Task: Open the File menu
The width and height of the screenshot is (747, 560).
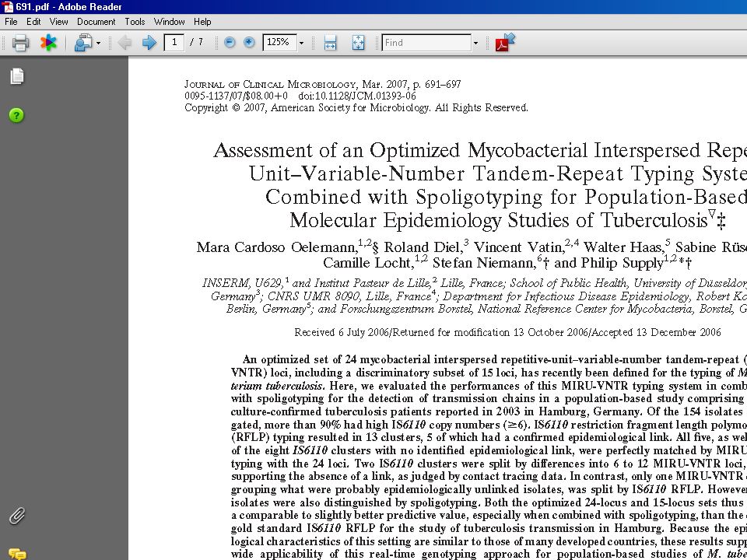Action: [11, 22]
